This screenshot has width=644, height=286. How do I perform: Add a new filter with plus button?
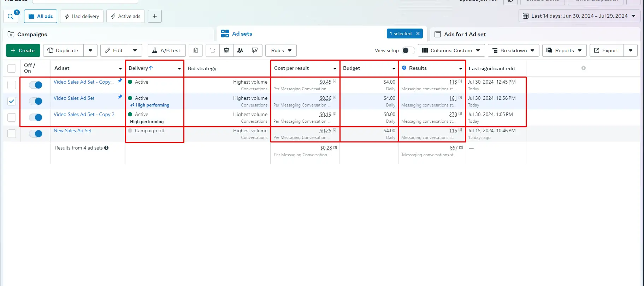[155, 16]
